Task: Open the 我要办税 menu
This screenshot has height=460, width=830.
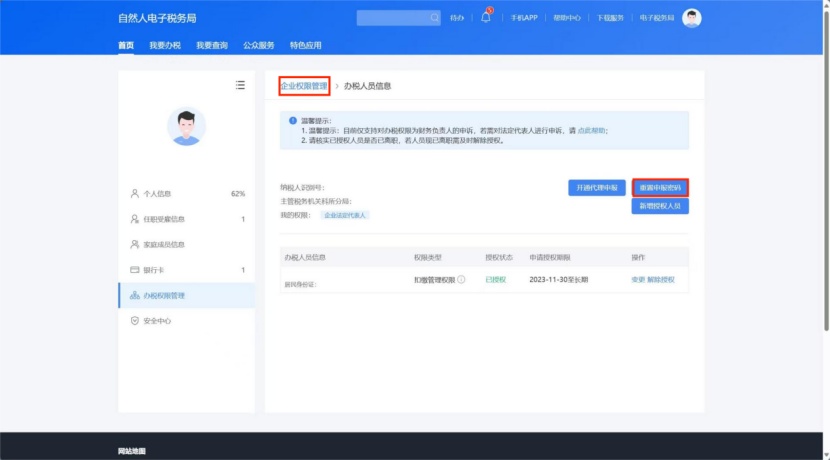Action: 165,46
